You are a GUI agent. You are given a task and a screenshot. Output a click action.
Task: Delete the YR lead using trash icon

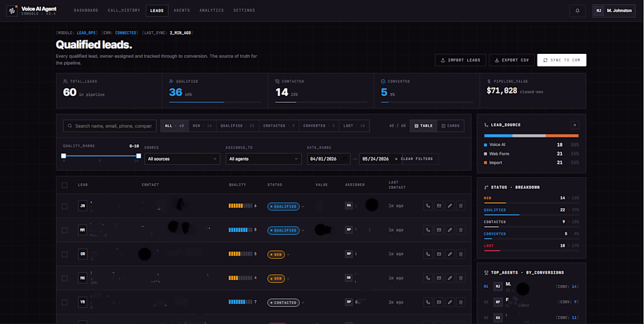(460, 302)
